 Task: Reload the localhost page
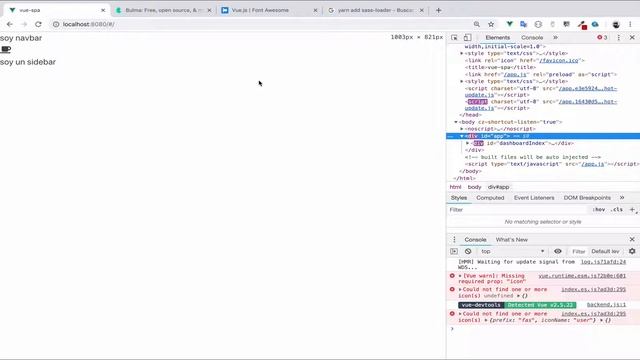[38, 24]
